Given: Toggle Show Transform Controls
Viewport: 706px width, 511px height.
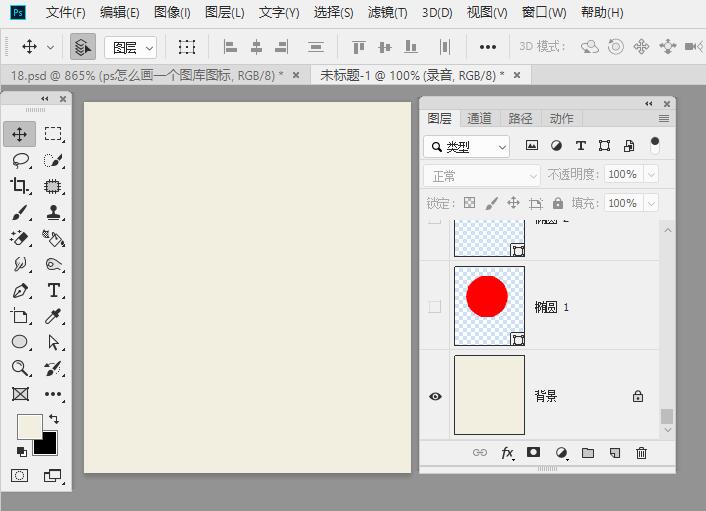Looking at the screenshot, I should point(186,47).
